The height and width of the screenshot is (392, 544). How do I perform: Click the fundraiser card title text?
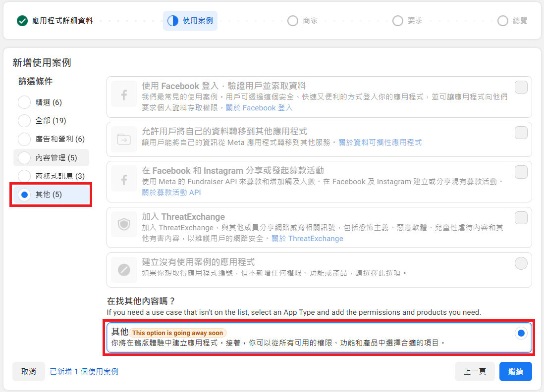(233, 171)
